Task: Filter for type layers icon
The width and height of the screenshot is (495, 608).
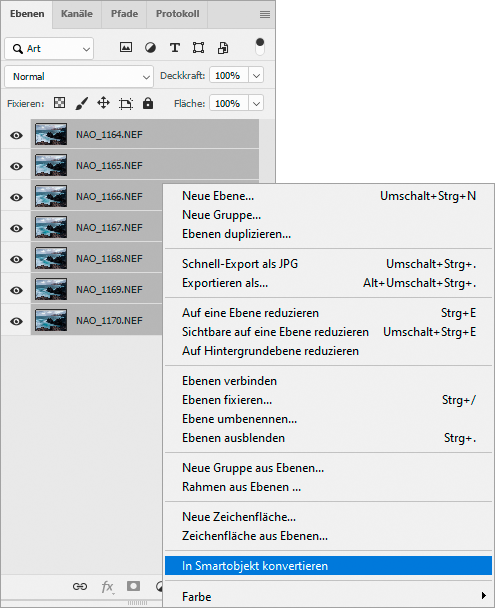Action: pyautogui.click(x=175, y=48)
